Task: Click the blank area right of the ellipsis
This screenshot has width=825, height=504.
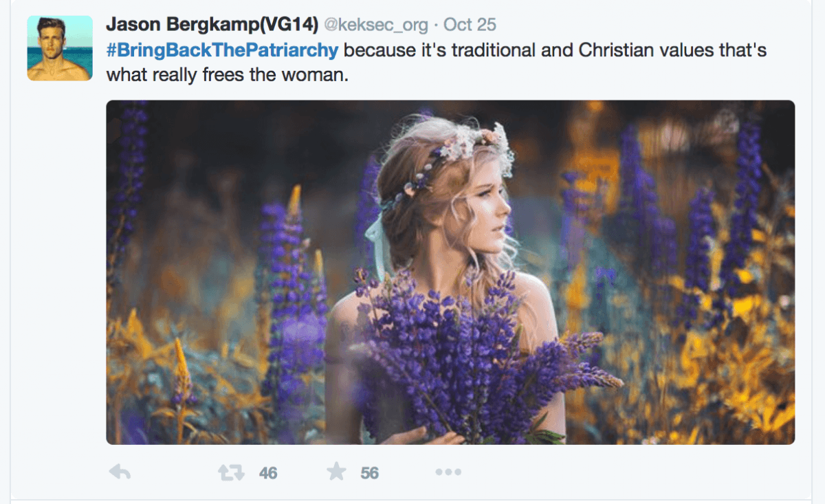Action: coord(619,472)
